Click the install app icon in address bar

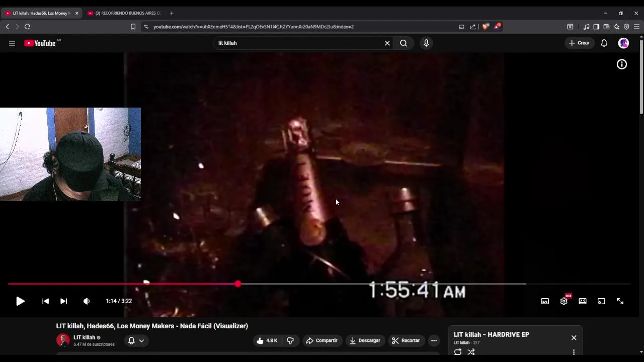[x=461, y=27]
